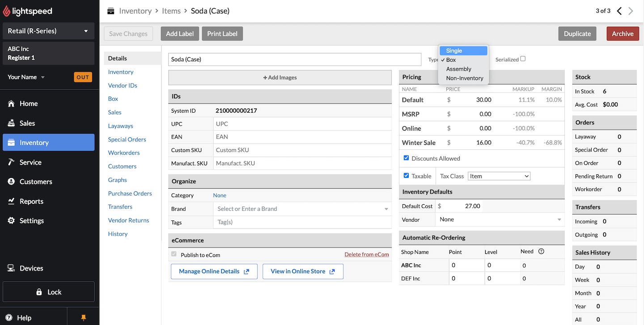The height and width of the screenshot is (325, 644).
Task: Expand the Your Name user menu arrow
Action: pos(43,77)
